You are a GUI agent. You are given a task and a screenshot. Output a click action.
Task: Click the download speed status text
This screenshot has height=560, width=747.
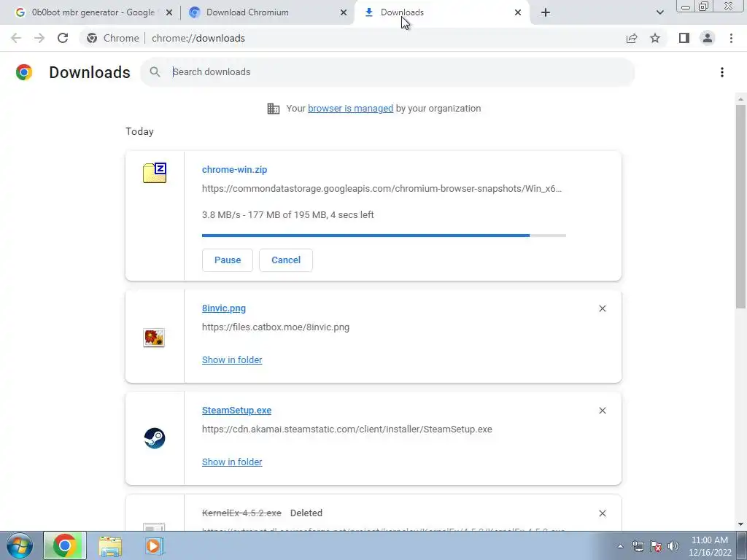pos(287,215)
